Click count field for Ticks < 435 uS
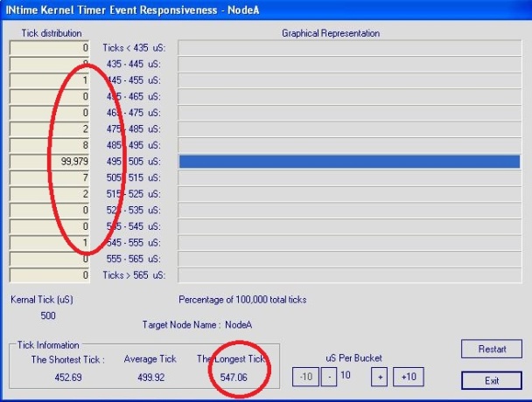The image size is (532, 402). (x=50, y=48)
